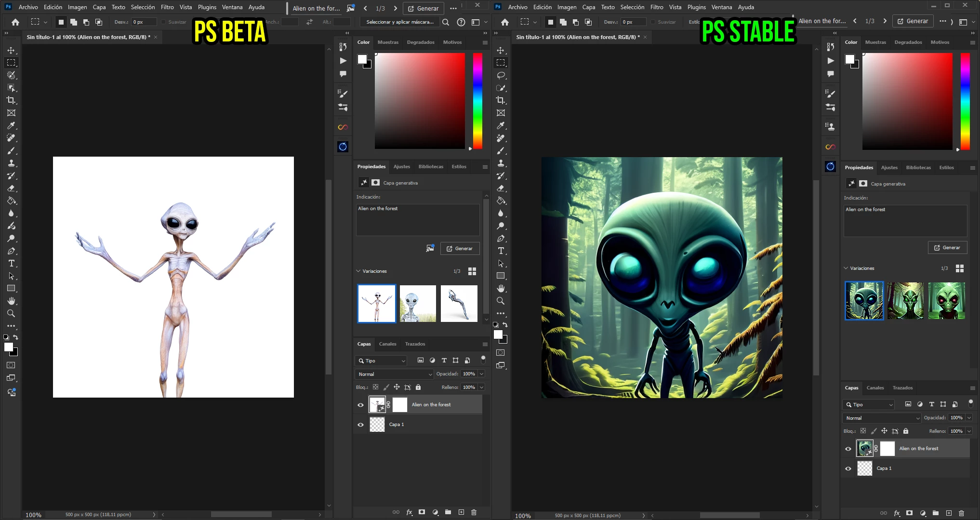The width and height of the screenshot is (980, 520).
Task: Hide the Alien on the forest layer in PS Stable
Action: (x=848, y=449)
